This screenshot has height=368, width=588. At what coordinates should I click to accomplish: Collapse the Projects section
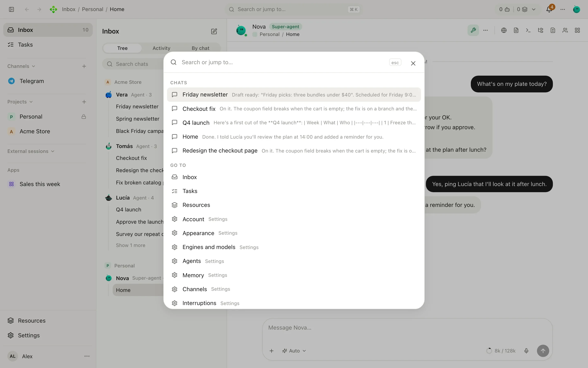coord(20,102)
